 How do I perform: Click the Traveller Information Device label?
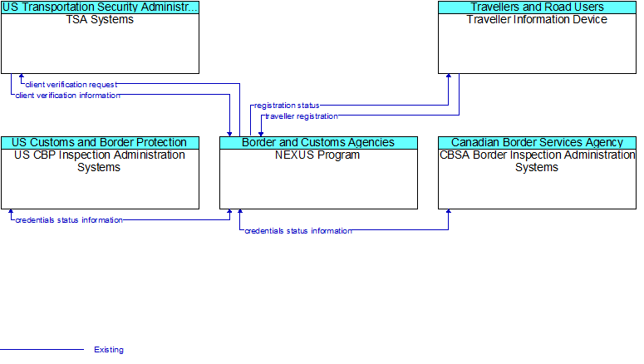pyautogui.click(x=537, y=20)
